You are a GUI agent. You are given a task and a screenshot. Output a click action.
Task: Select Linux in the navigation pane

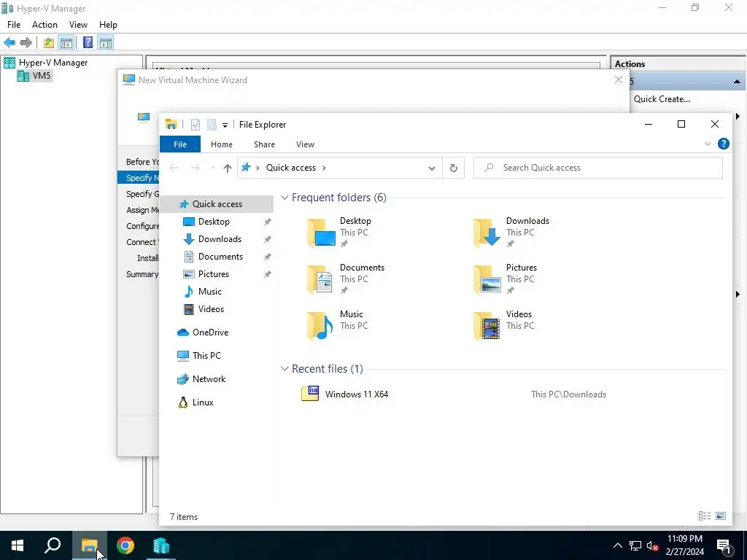pyautogui.click(x=203, y=402)
